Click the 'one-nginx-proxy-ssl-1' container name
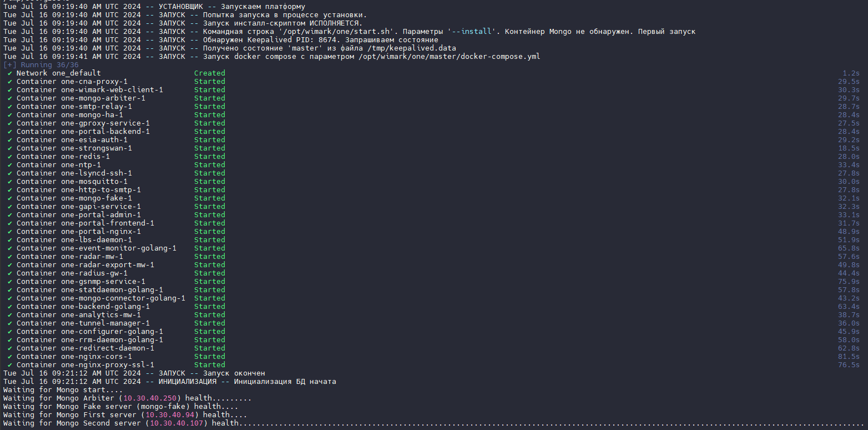 (x=108, y=365)
